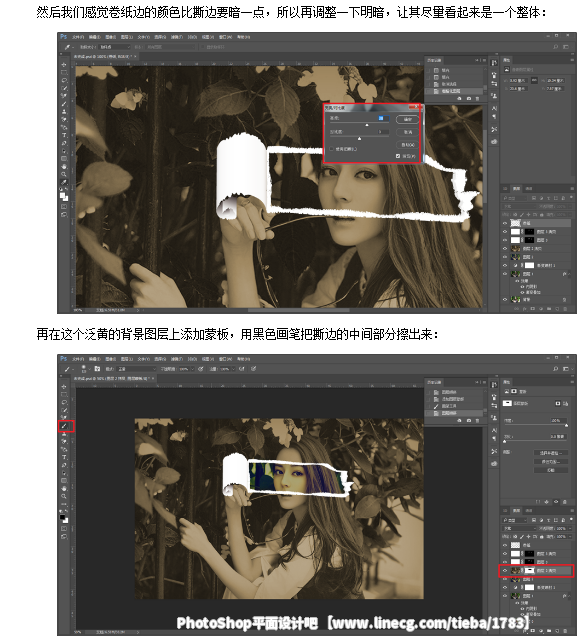Collapse layer effects arrow in upper Layers panel
Image resolution: width=585 pixels, height=642 pixels.
569,274
